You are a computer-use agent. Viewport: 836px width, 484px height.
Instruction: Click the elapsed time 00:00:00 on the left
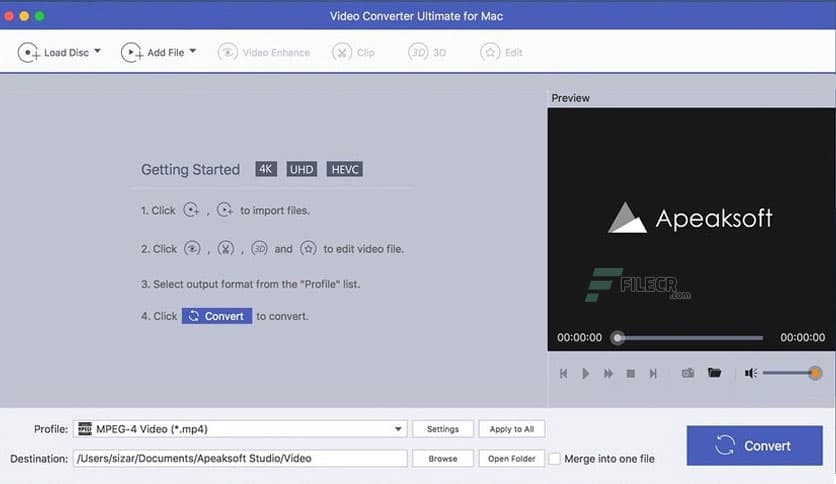click(x=580, y=337)
